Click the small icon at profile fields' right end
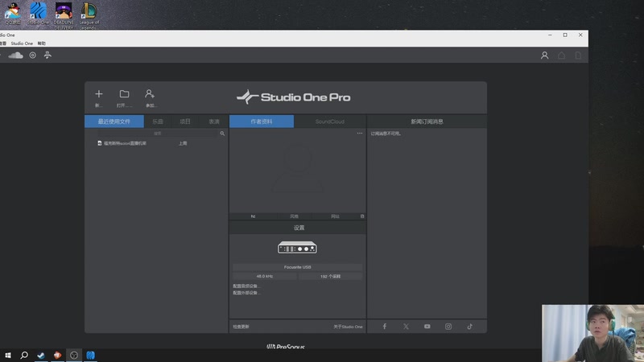 click(361, 216)
